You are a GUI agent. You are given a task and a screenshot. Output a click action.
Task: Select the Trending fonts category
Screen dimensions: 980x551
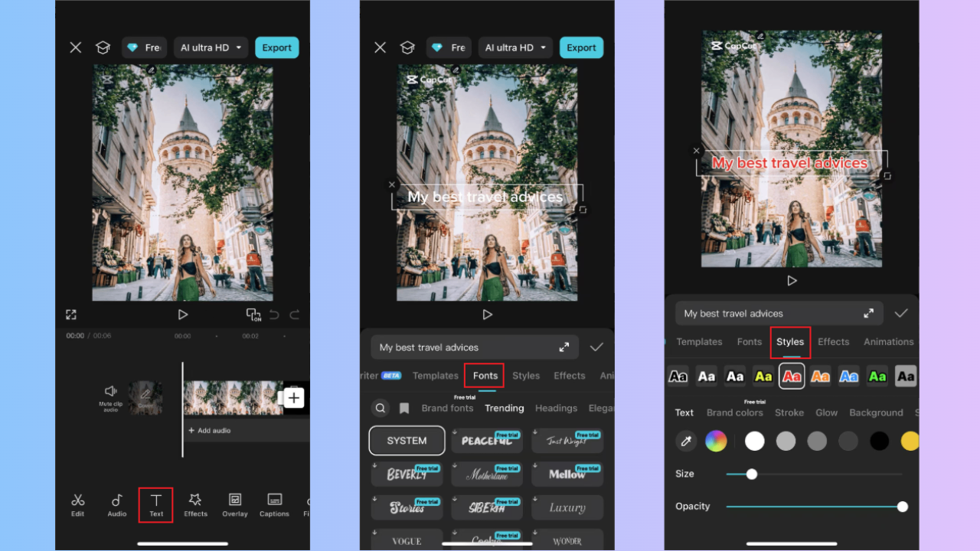(505, 408)
